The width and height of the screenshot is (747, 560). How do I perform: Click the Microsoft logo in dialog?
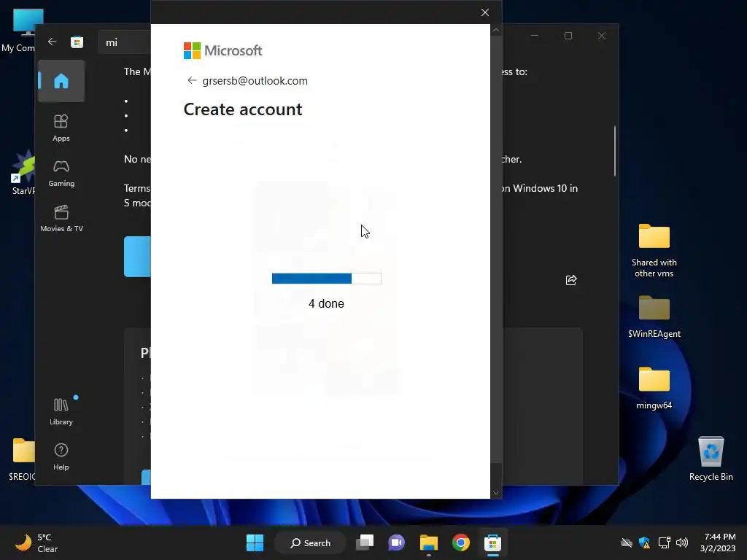pos(223,50)
